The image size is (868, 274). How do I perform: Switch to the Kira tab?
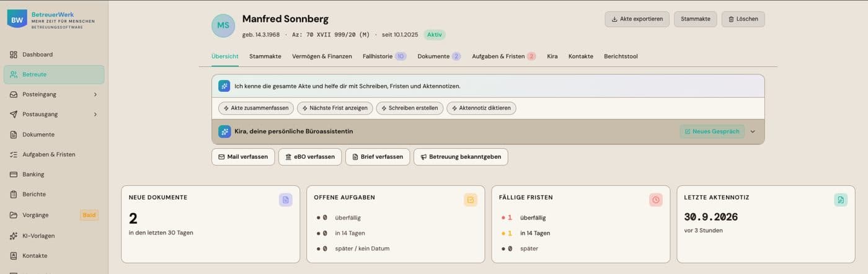(x=552, y=56)
